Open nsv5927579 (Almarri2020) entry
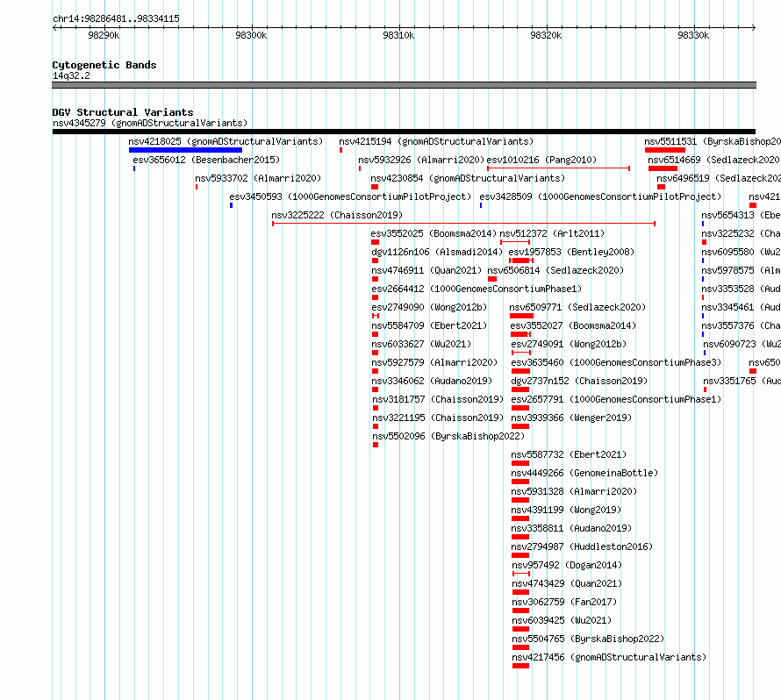The height and width of the screenshot is (700, 781). tap(435, 362)
